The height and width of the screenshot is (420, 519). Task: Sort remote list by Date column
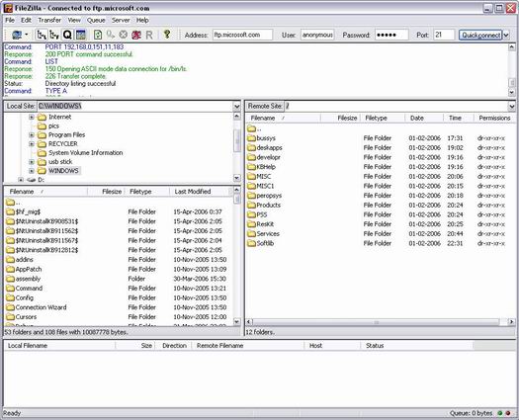tap(424, 118)
